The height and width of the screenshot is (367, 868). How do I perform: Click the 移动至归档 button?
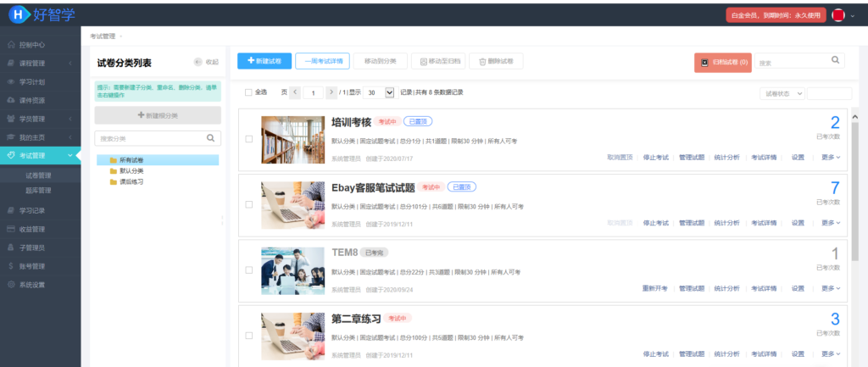coord(438,61)
